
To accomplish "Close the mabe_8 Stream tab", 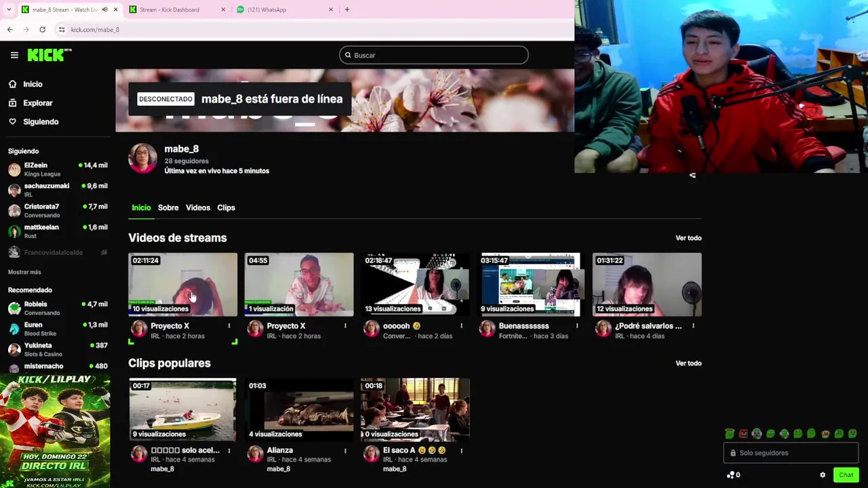I will [x=115, y=9].
